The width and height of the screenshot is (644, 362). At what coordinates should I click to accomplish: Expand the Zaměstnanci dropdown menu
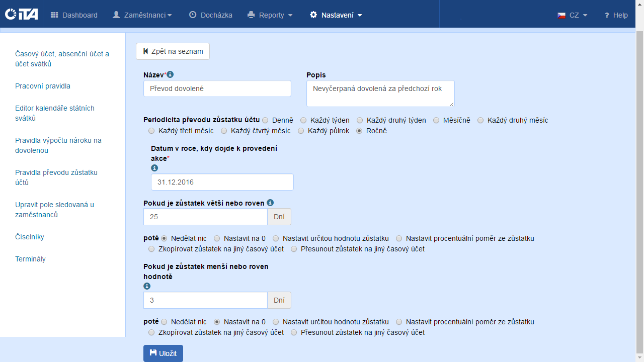point(142,15)
